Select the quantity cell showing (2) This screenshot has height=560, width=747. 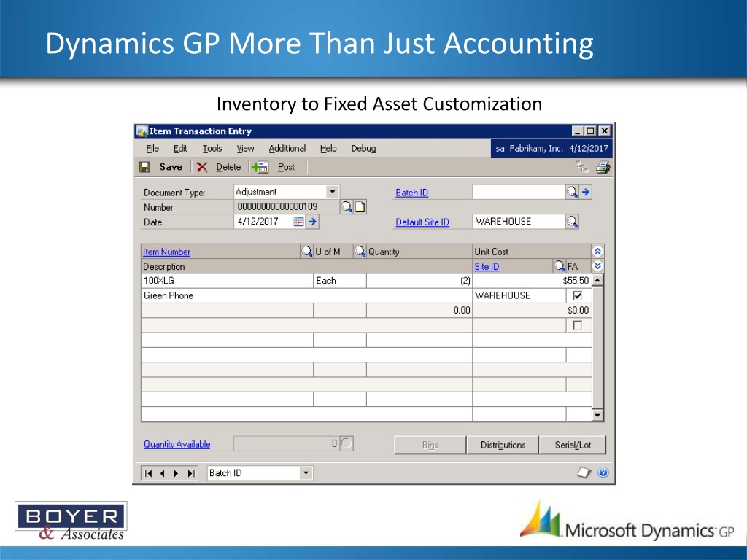(x=419, y=281)
